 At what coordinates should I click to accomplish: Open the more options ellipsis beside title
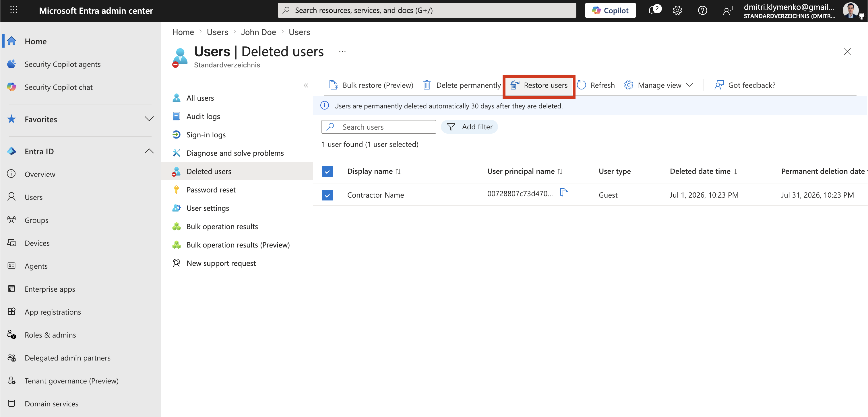pyautogui.click(x=342, y=52)
